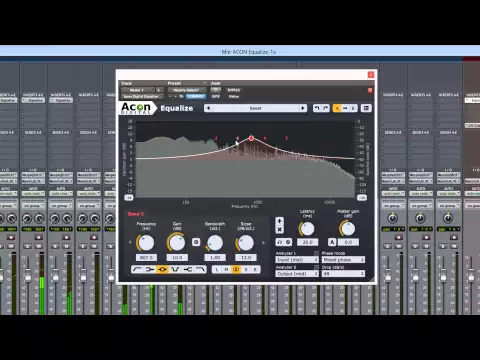Open the factory default preset dropdown
The height and width of the screenshot is (360, 480).
click(x=187, y=90)
